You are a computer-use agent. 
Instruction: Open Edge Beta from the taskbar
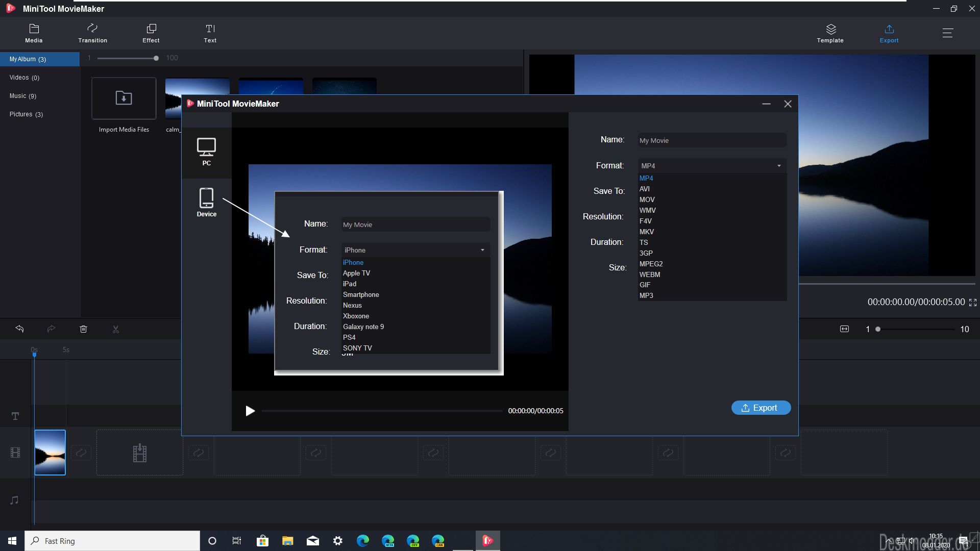coord(388,541)
